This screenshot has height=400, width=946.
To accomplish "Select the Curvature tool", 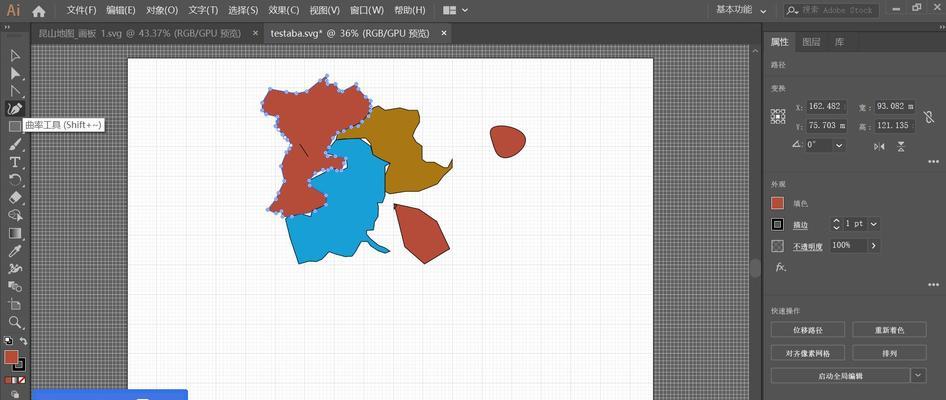I will [x=15, y=109].
